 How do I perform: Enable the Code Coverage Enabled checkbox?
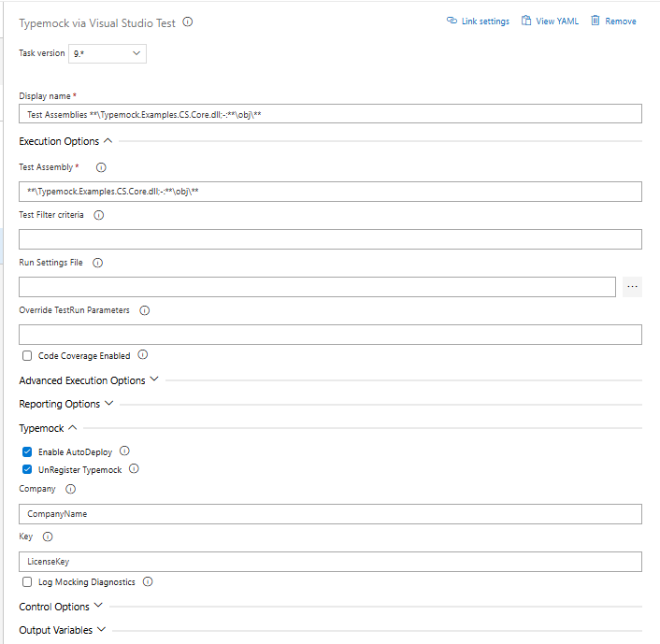[x=27, y=356]
